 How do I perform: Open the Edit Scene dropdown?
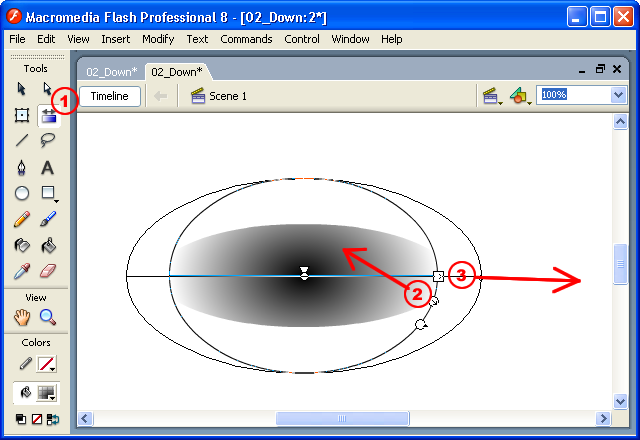click(492, 96)
